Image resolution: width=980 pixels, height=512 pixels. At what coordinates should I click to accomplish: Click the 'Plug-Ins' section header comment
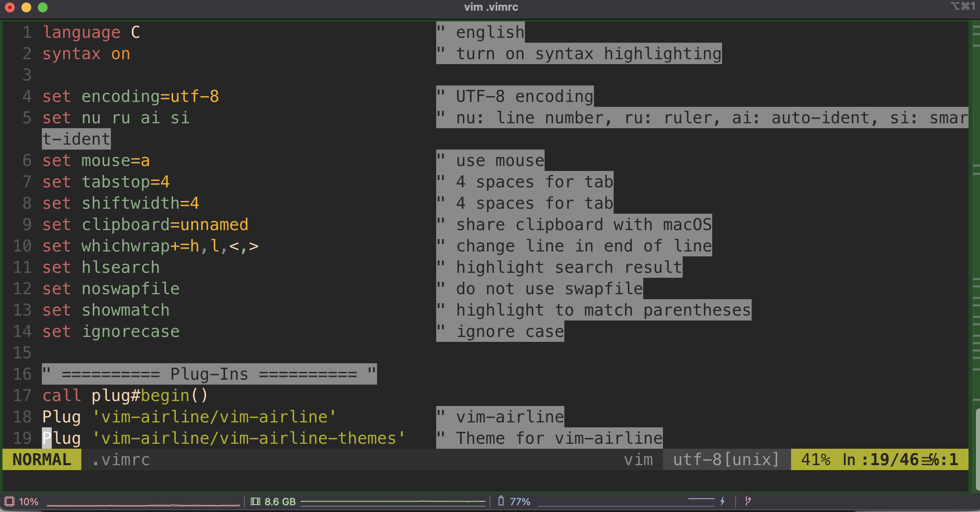pyautogui.click(x=209, y=374)
